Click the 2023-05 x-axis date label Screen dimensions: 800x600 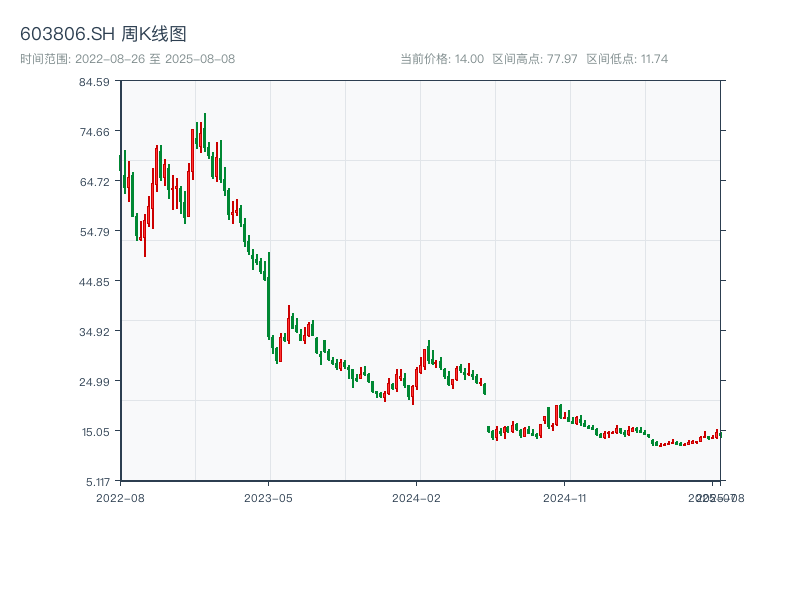(x=268, y=497)
